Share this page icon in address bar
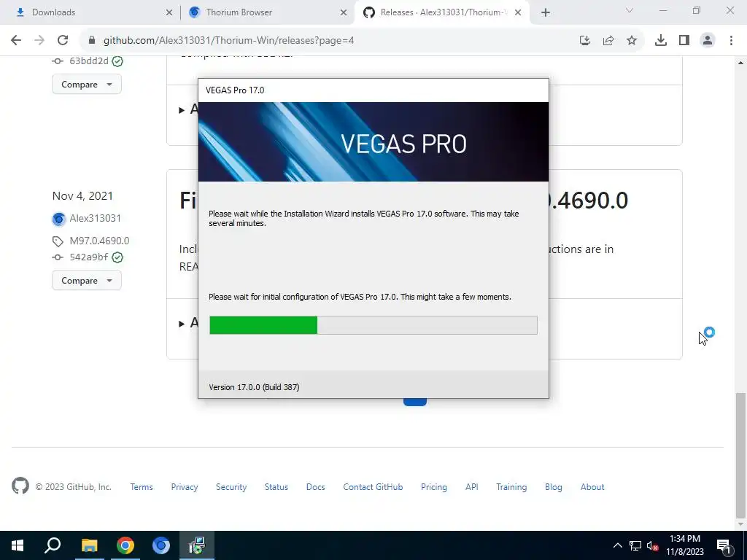Image resolution: width=747 pixels, height=560 pixels. (608, 41)
